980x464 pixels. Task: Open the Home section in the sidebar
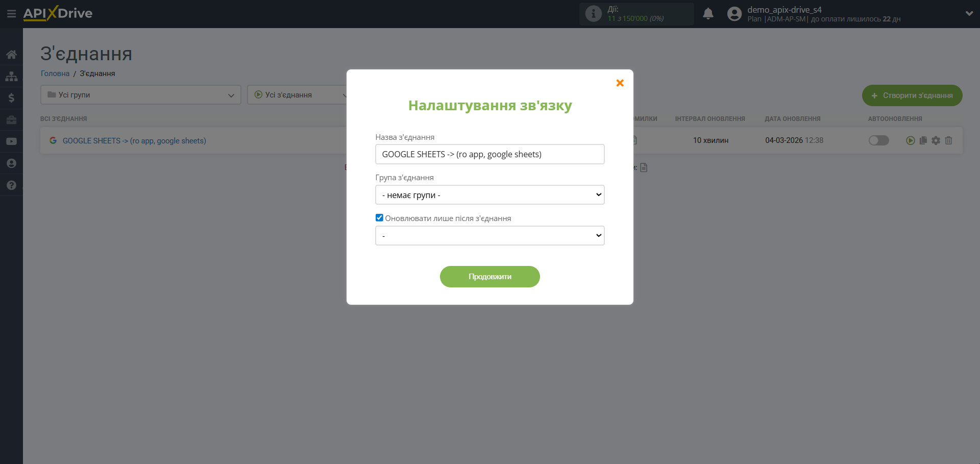click(x=11, y=55)
